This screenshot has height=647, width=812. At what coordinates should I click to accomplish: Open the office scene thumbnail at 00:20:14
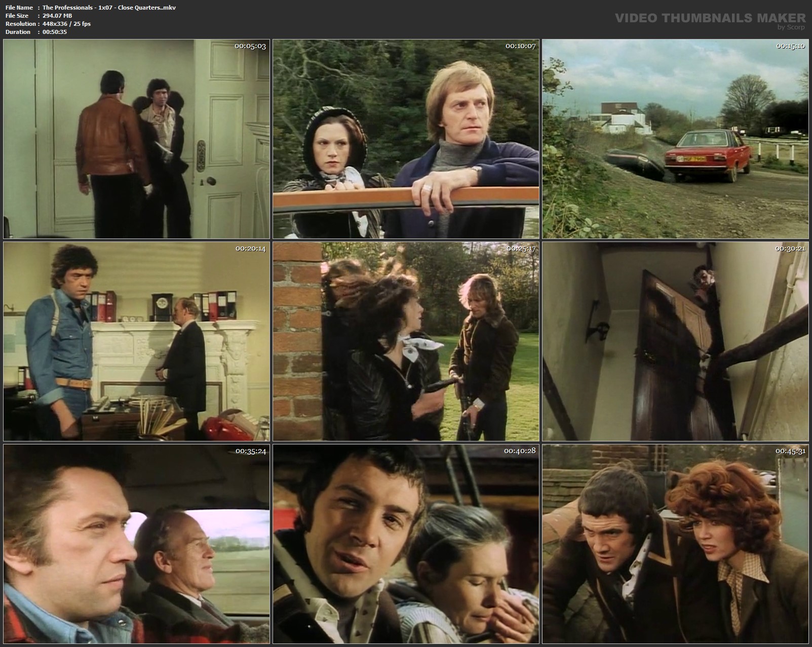pos(137,342)
